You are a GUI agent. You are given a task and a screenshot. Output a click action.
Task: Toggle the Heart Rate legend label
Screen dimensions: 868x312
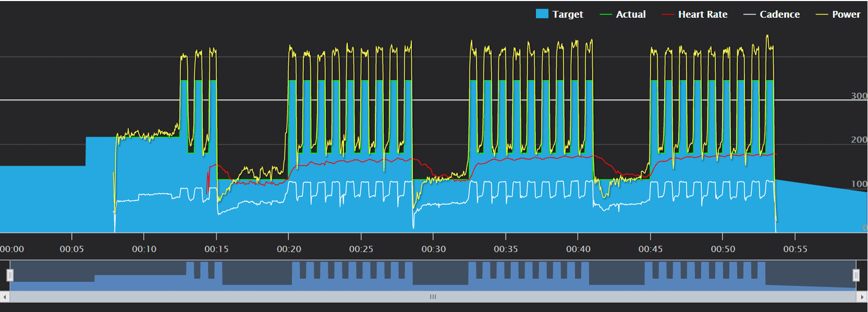(703, 15)
